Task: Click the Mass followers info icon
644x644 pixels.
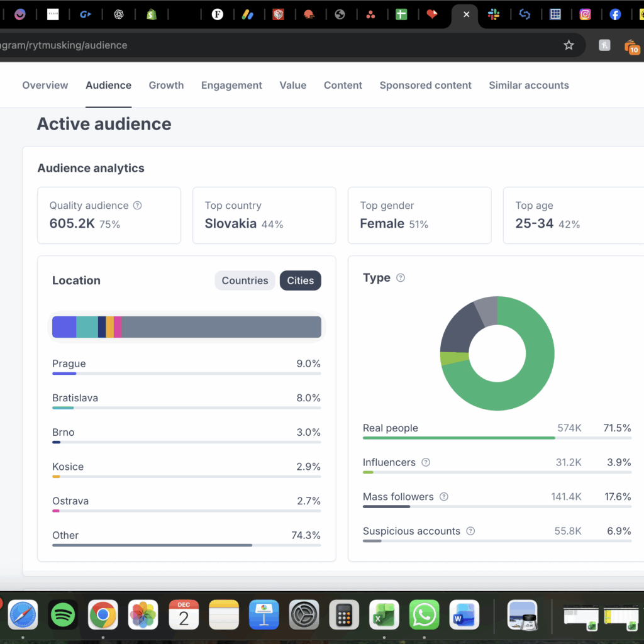Action: tap(444, 497)
